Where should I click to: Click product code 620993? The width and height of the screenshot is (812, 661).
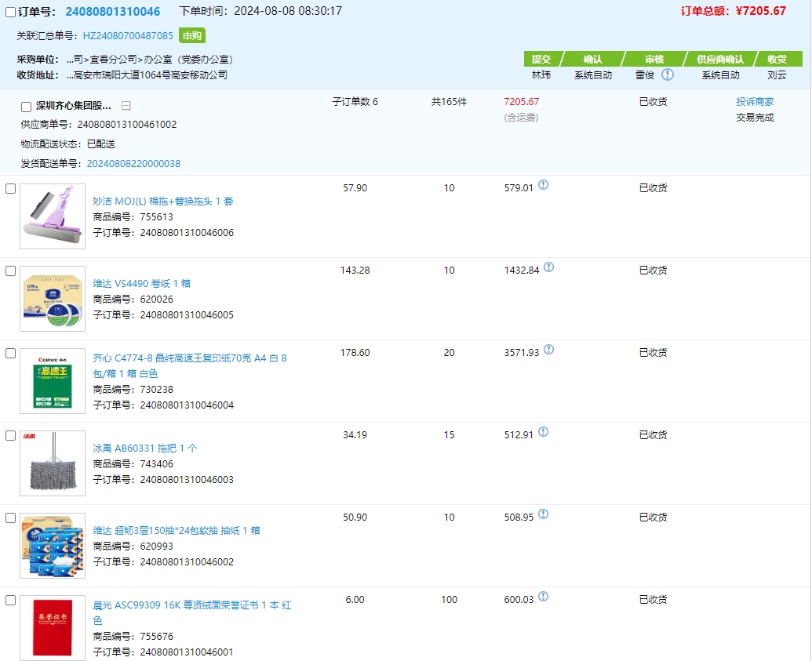pyautogui.click(x=156, y=546)
